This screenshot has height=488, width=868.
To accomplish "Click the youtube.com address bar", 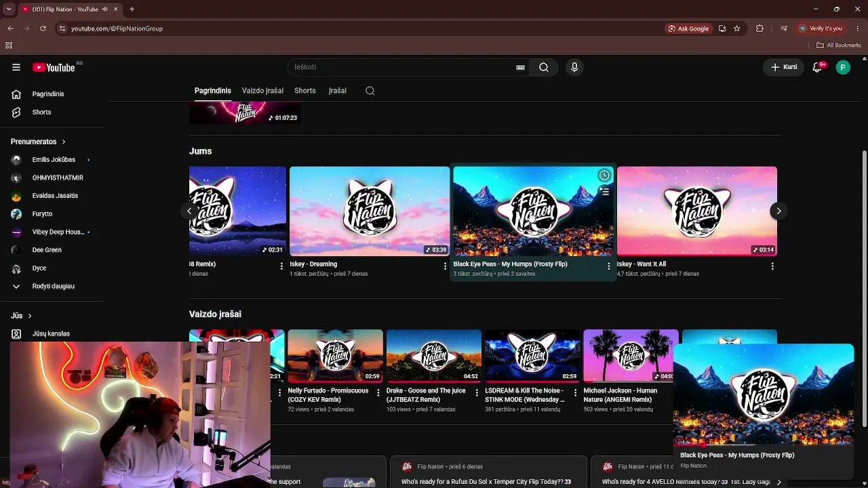I will tap(359, 28).
